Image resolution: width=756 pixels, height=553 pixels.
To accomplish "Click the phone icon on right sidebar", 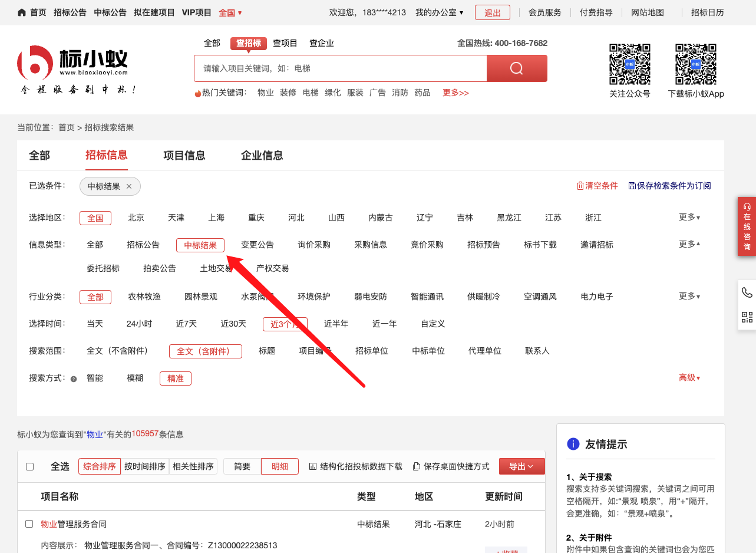I will [747, 293].
